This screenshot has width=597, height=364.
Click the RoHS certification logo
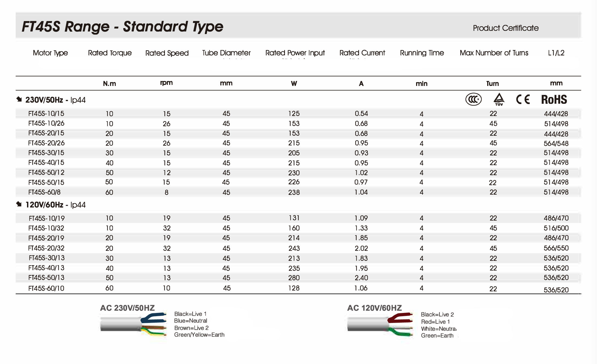point(554,99)
